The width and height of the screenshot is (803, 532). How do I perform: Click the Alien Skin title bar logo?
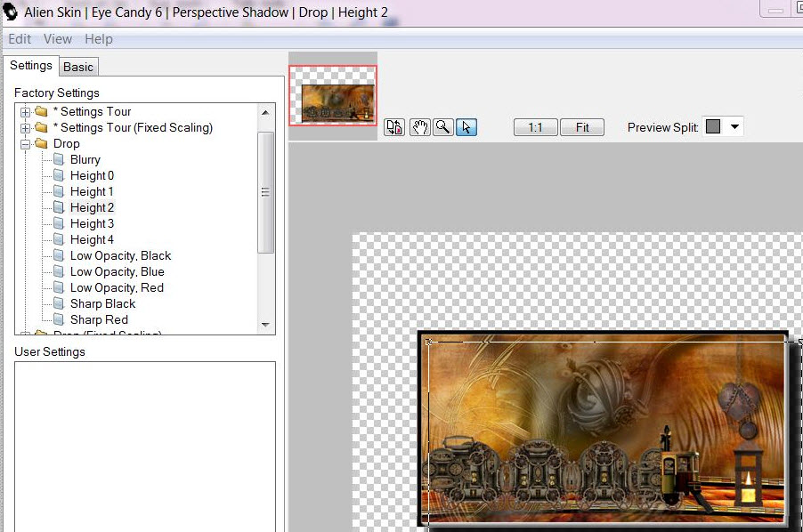coord(11,12)
